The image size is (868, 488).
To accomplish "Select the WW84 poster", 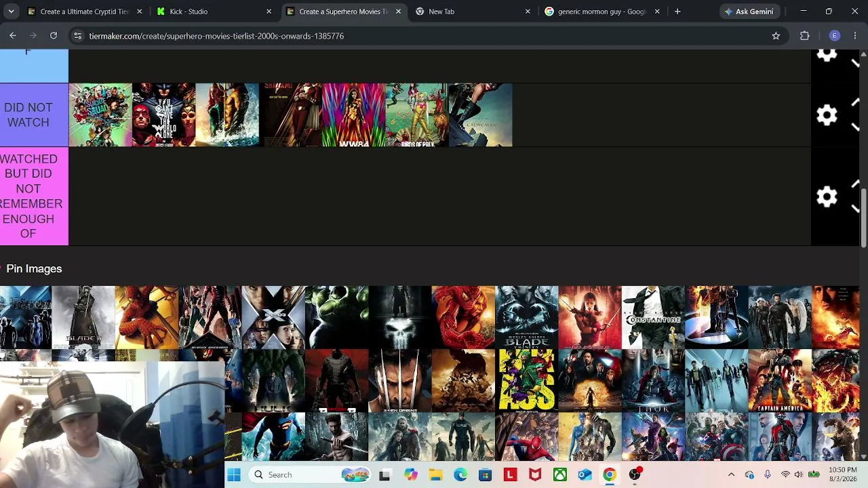I will tap(354, 115).
